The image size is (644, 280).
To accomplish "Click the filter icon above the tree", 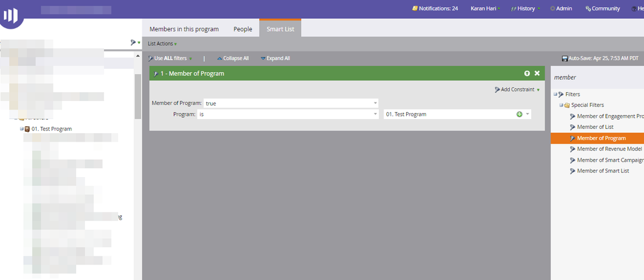I will [x=133, y=42].
